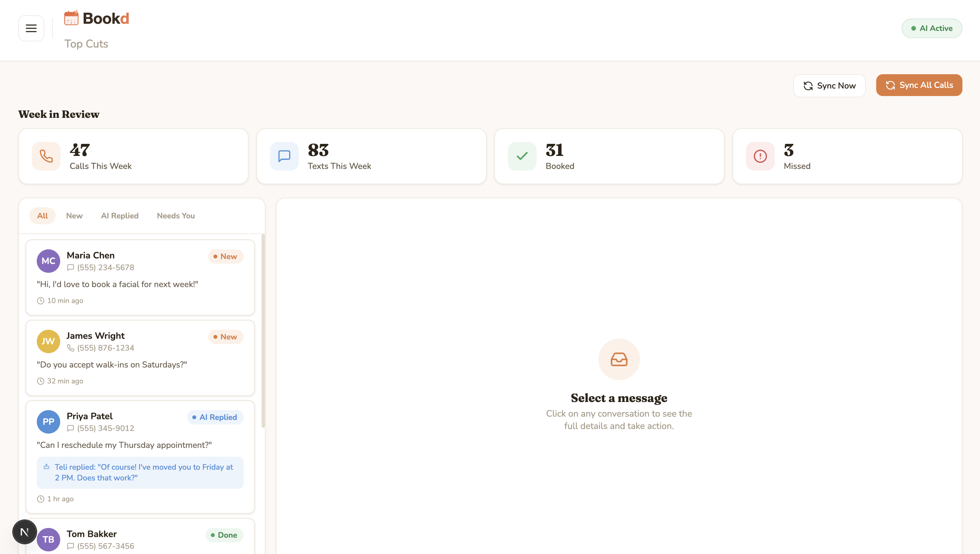980x554 pixels.
Task: Toggle the AI Active status pill
Action: point(931,28)
